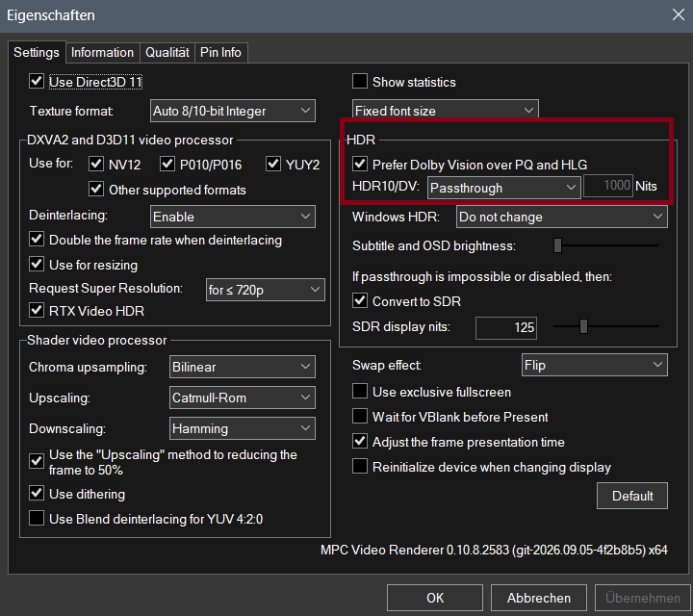Image resolution: width=693 pixels, height=616 pixels.
Task: Confirm with the OK button
Action: (x=435, y=598)
